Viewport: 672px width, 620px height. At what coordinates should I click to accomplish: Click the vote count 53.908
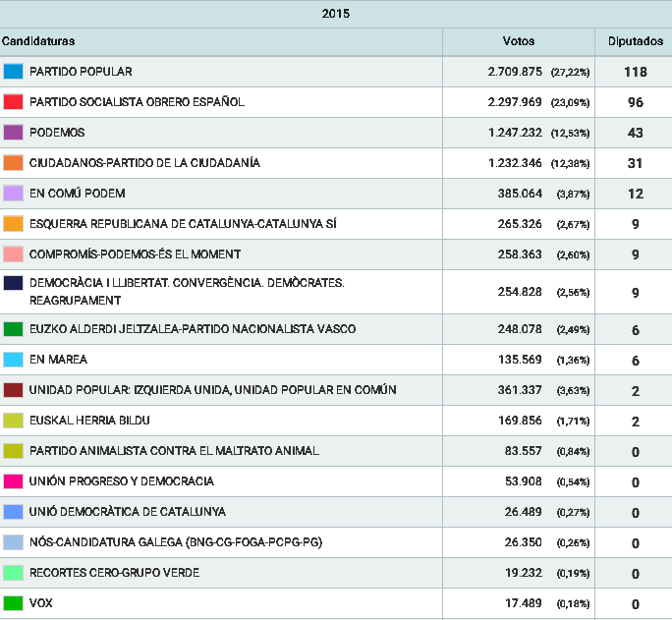[x=524, y=481]
